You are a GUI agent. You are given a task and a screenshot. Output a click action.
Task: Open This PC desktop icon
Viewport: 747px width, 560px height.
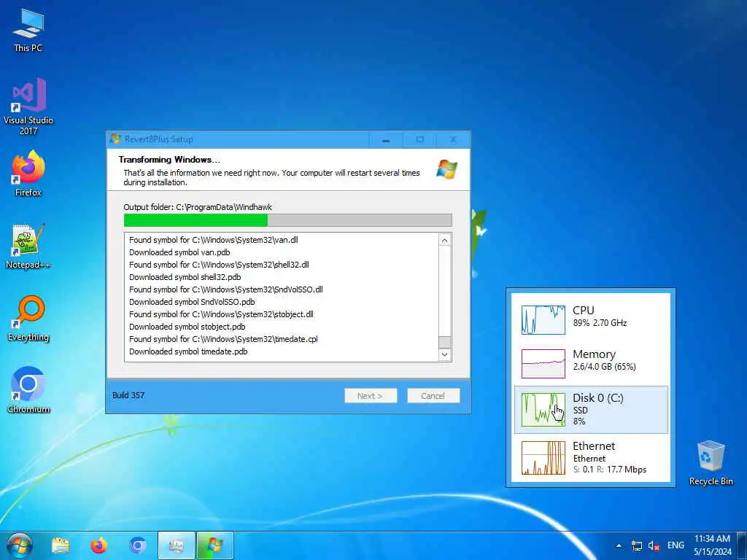tap(28, 30)
